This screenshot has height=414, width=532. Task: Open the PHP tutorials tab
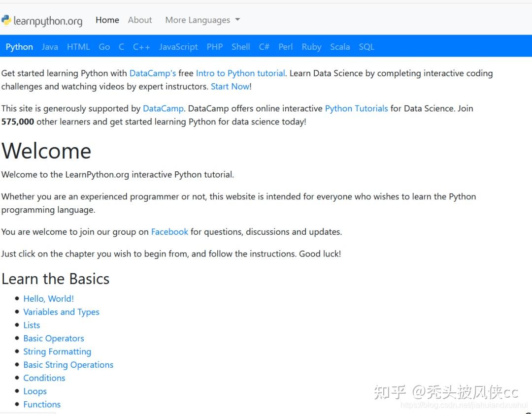tap(214, 47)
